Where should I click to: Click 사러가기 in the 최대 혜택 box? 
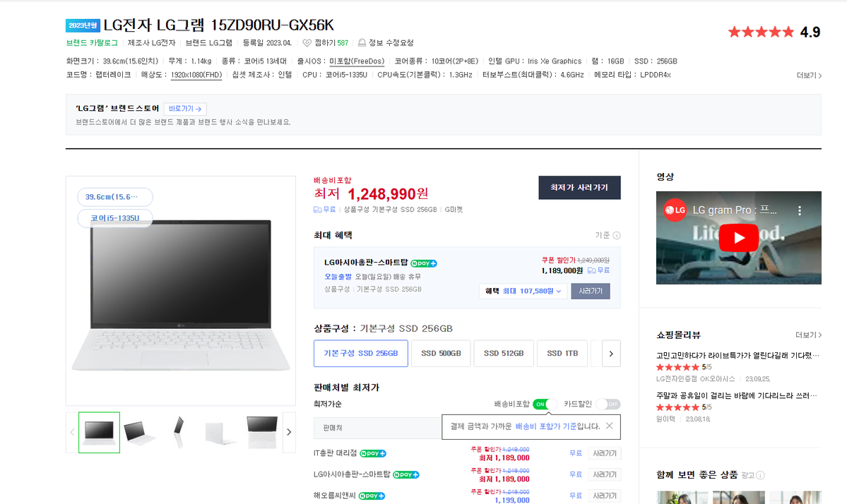click(x=591, y=292)
